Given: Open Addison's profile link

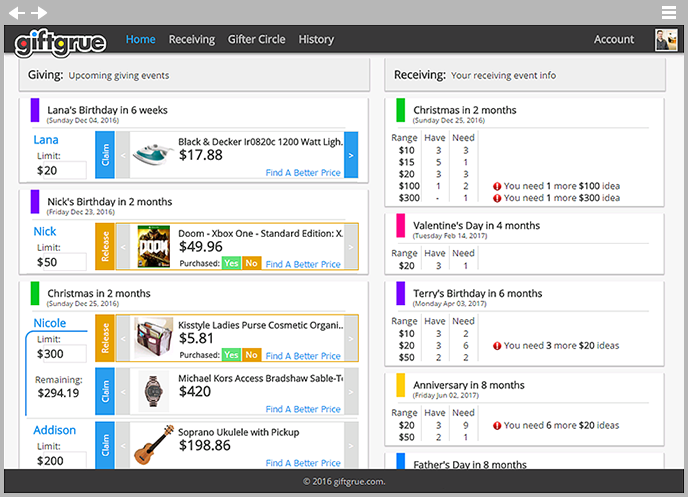Looking at the screenshot, I should pos(54,430).
